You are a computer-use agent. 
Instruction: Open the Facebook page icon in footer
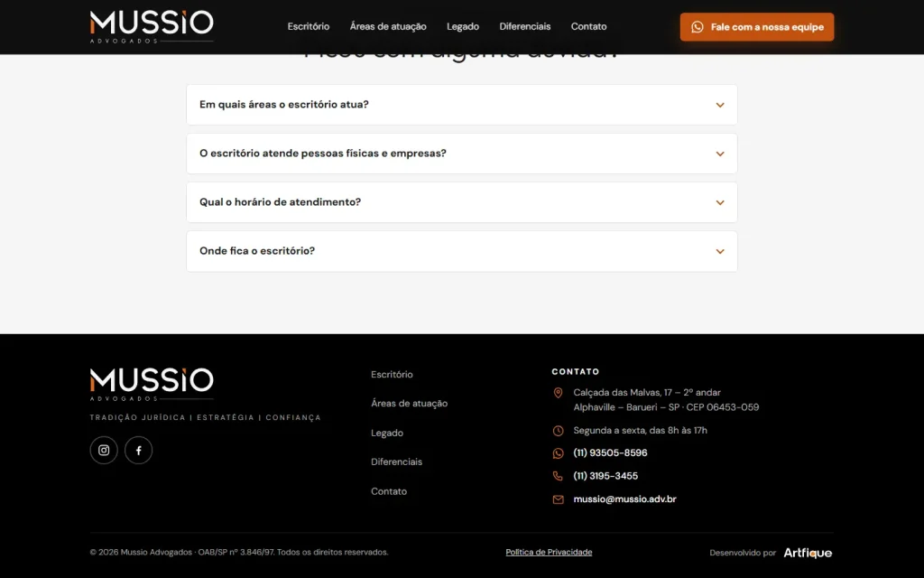(138, 451)
